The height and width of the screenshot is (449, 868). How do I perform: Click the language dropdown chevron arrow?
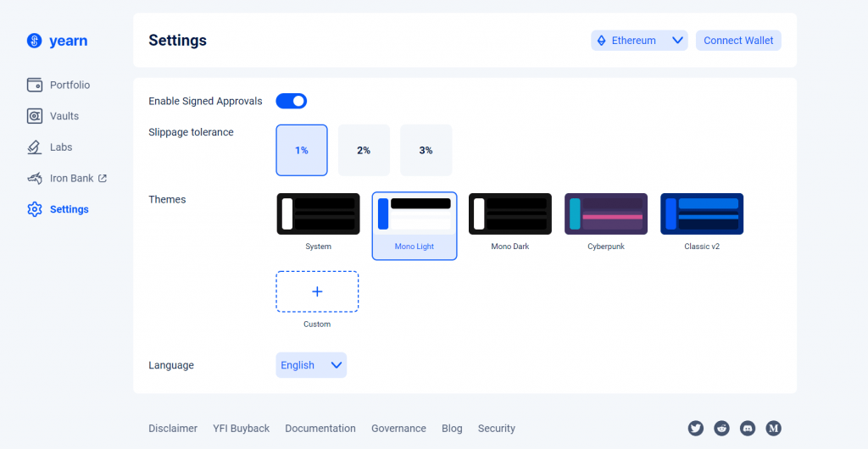[x=336, y=365]
